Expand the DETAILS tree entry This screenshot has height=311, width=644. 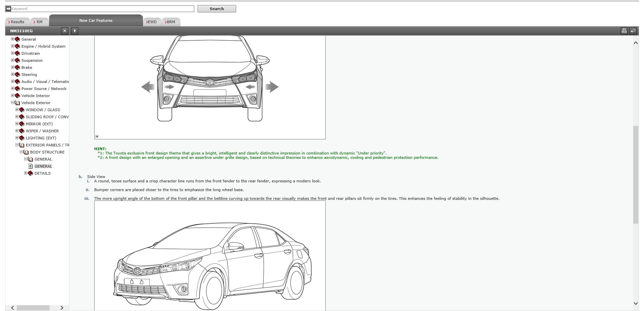tap(26, 173)
